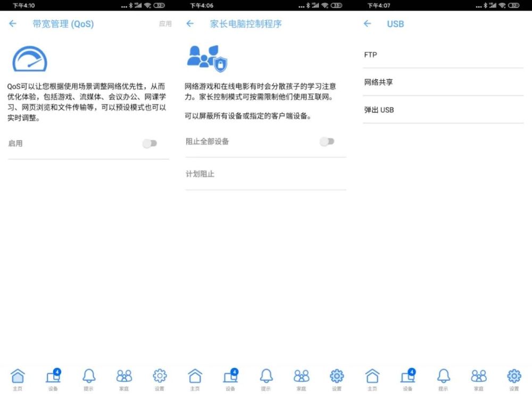Select 弹出 USB to eject drive

click(x=443, y=110)
